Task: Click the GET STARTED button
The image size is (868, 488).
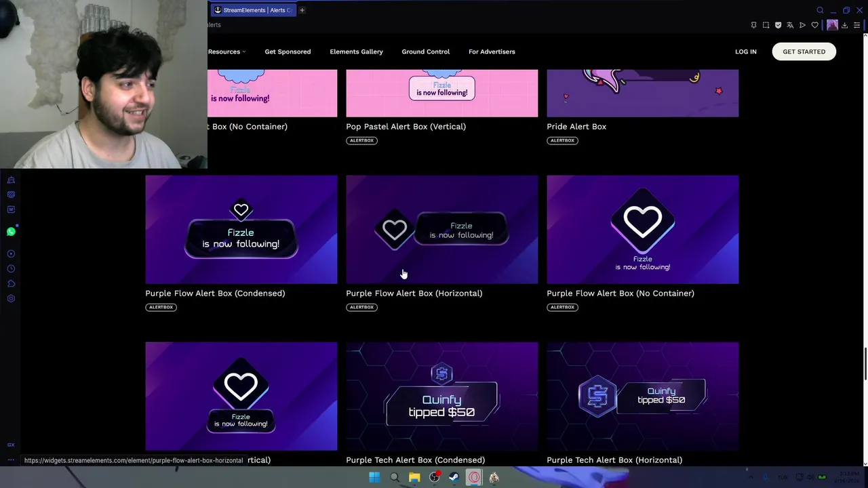Action: pos(804,52)
